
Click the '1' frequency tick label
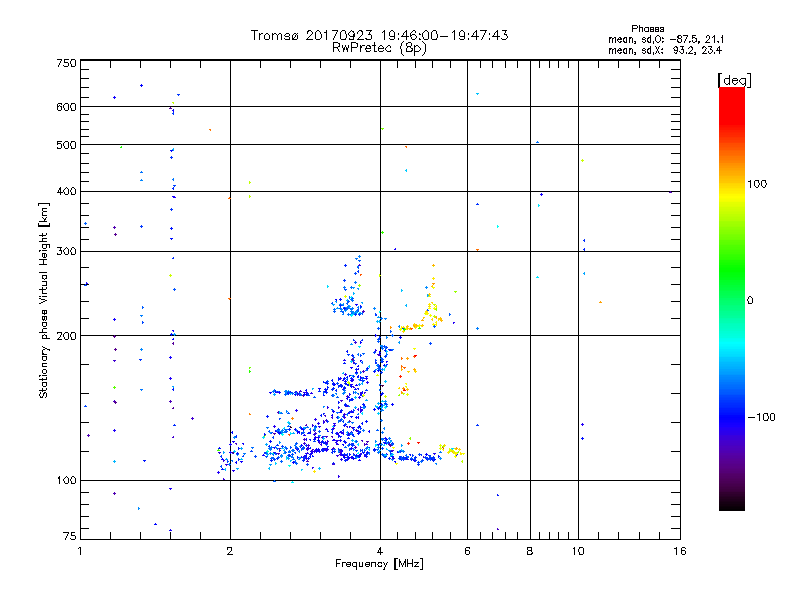click(x=80, y=551)
